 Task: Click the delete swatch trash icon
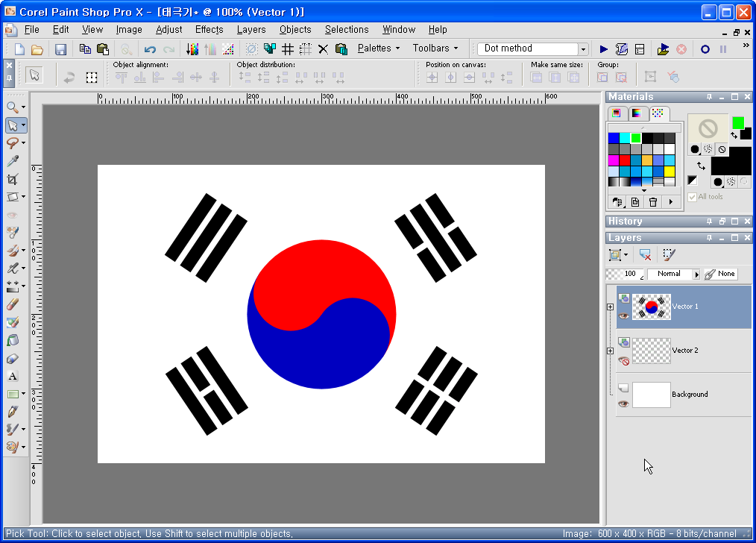(652, 201)
